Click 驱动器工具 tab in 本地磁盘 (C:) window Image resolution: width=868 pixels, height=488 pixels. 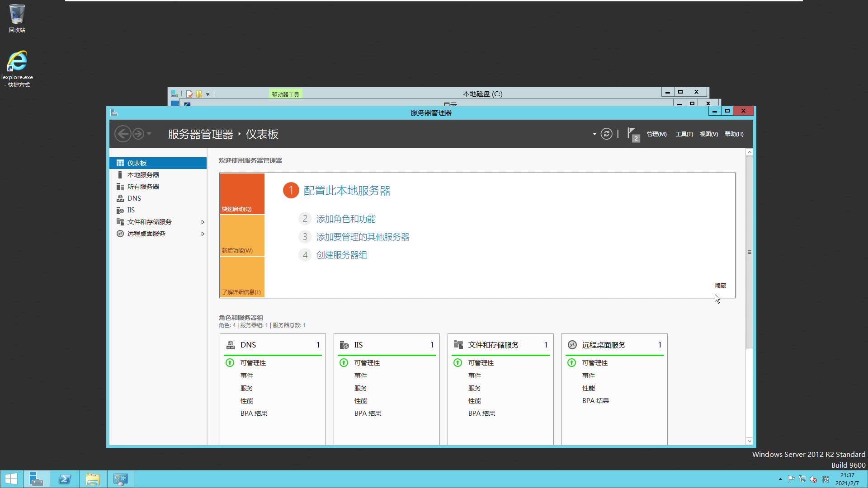click(x=285, y=94)
